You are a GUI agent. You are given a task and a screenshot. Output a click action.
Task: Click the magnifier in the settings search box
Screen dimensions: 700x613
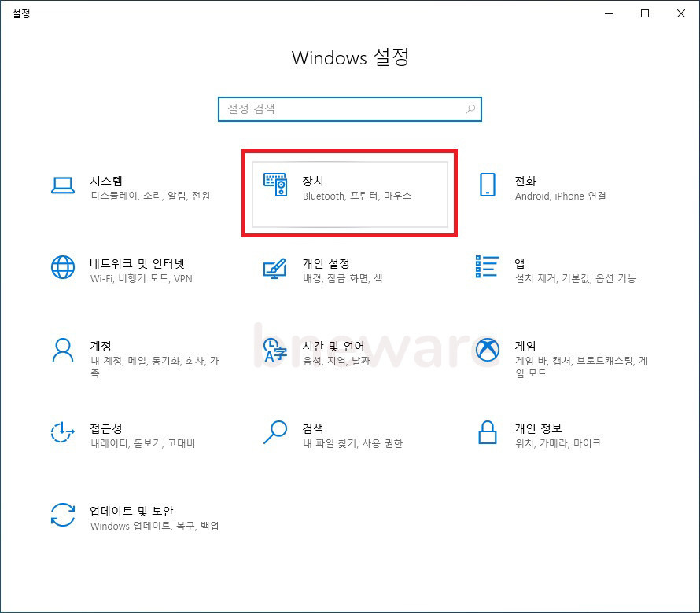point(470,109)
